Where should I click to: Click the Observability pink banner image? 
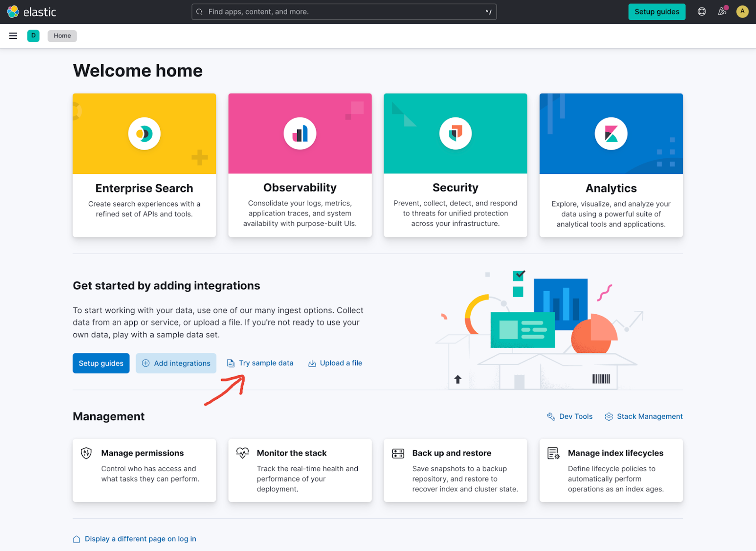tap(300, 134)
